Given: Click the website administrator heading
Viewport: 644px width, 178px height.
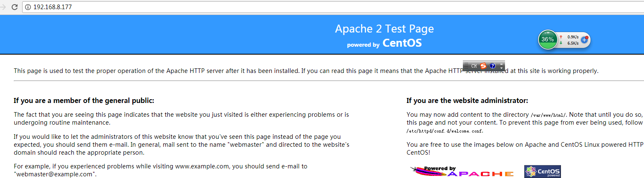Looking at the screenshot, I should tap(467, 100).
